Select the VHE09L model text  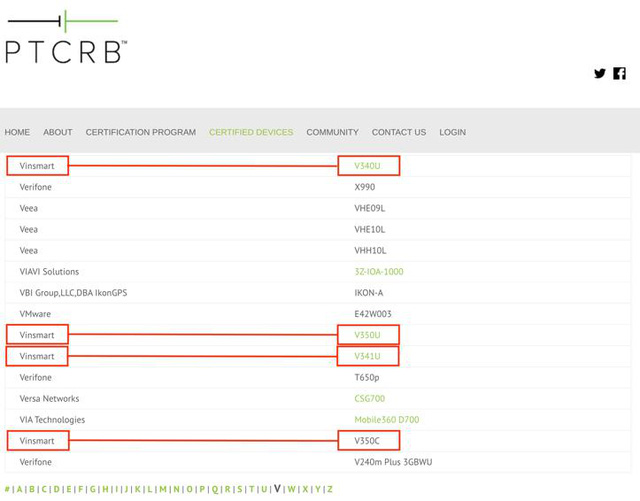tap(369, 208)
